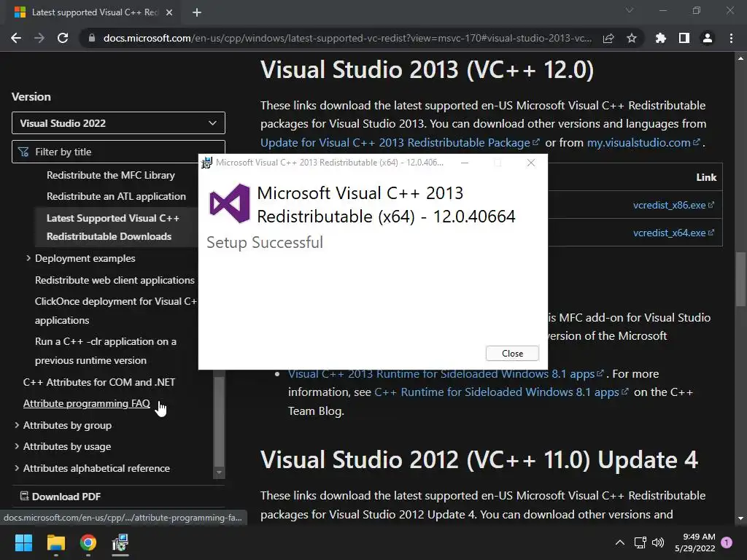Open the volume tray icon
Image resolution: width=747 pixels, height=560 pixels.
click(x=658, y=542)
